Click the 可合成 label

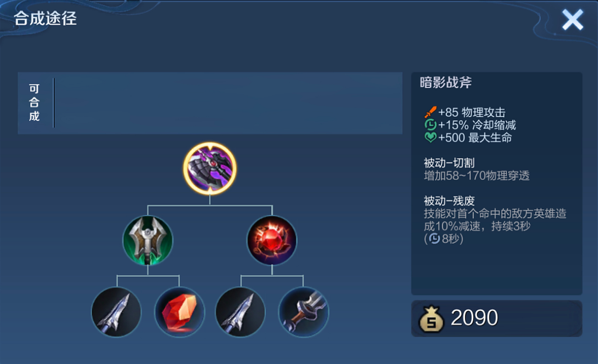(x=35, y=103)
